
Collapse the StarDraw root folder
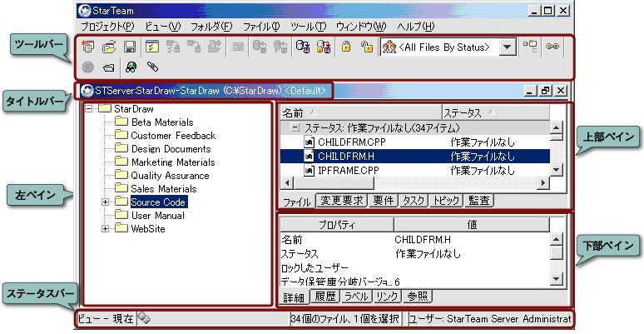[89, 109]
